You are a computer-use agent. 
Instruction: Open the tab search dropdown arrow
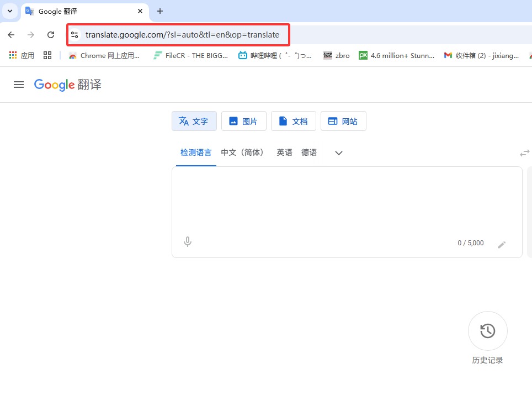coord(10,11)
